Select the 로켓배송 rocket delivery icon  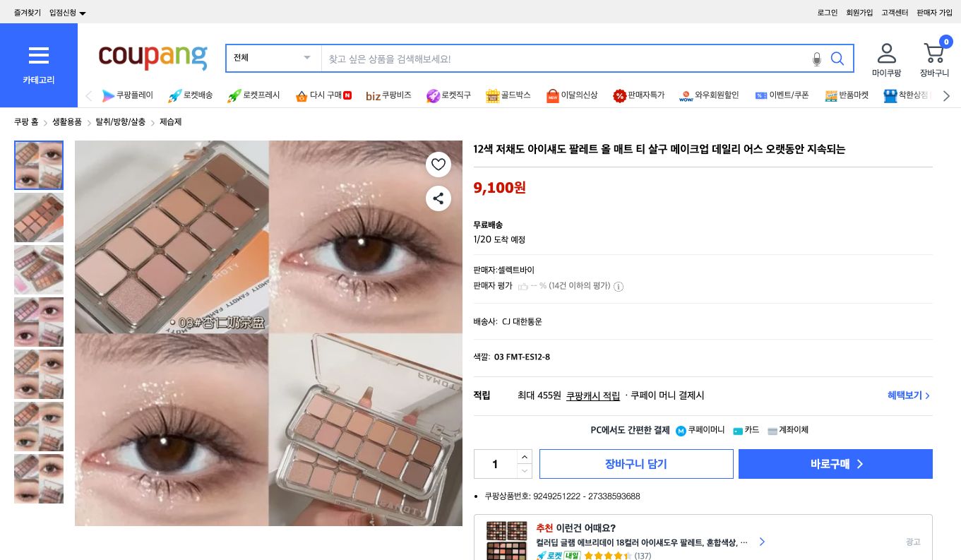(174, 95)
